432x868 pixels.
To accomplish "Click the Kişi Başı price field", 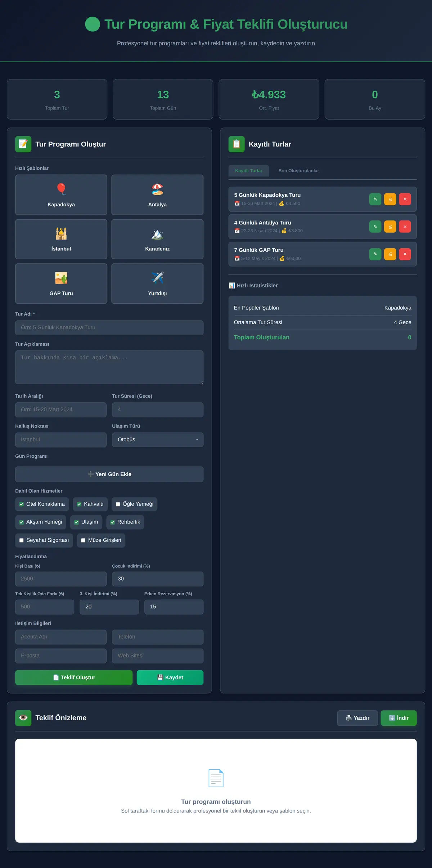I will [61, 579].
